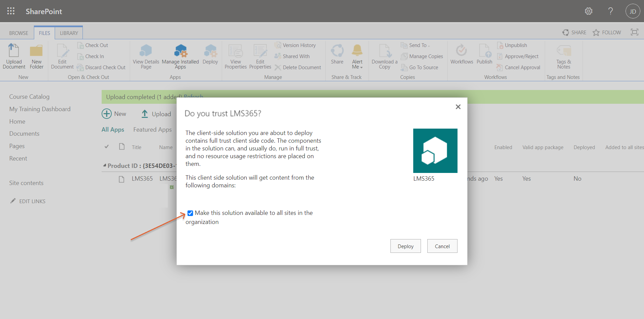Click the Upload button in the library

[156, 114]
